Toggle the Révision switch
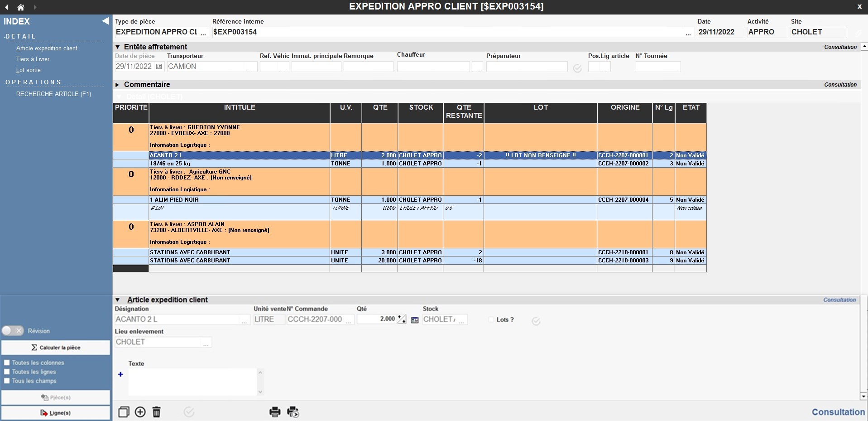This screenshot has width=868, height=421. click(x=12, y=331)
